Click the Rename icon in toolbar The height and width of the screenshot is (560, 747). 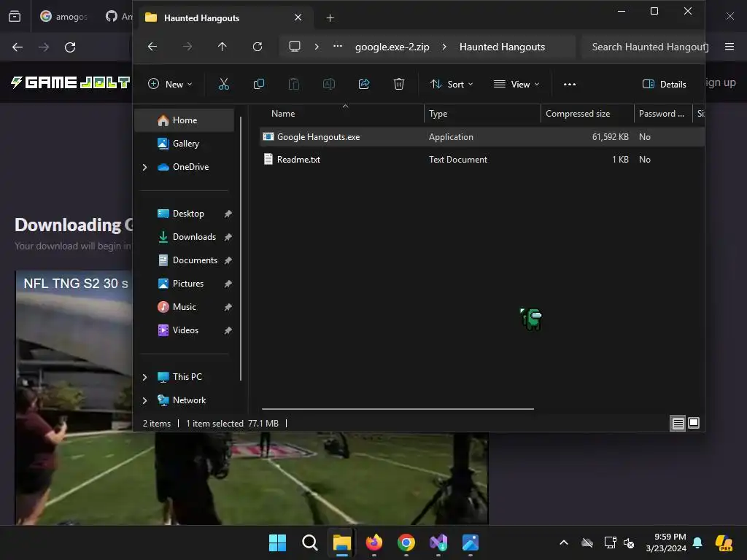click(x=329, y=85)
